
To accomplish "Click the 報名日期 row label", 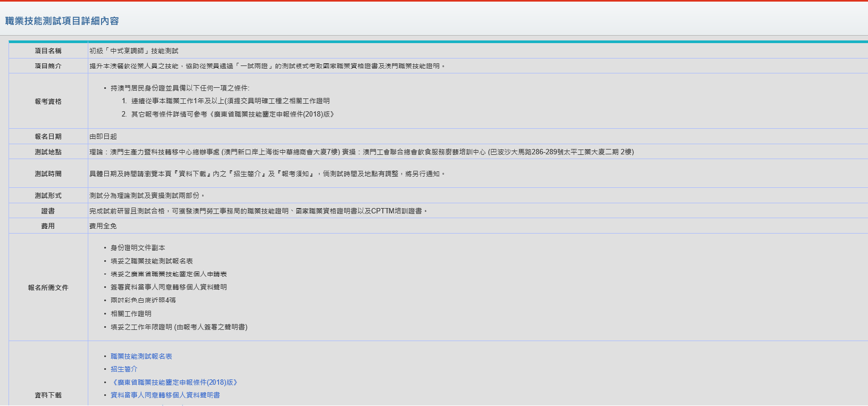I will click(48, 137).
